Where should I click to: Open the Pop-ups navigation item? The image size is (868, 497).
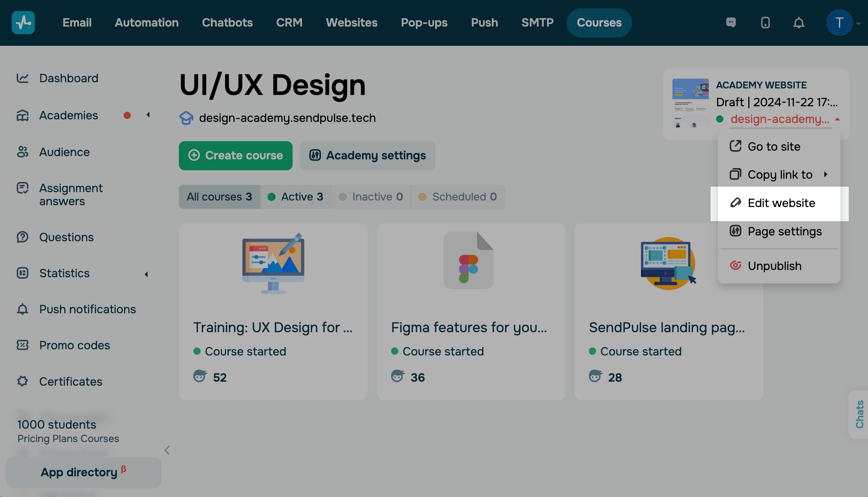click(x=424, y=23)
